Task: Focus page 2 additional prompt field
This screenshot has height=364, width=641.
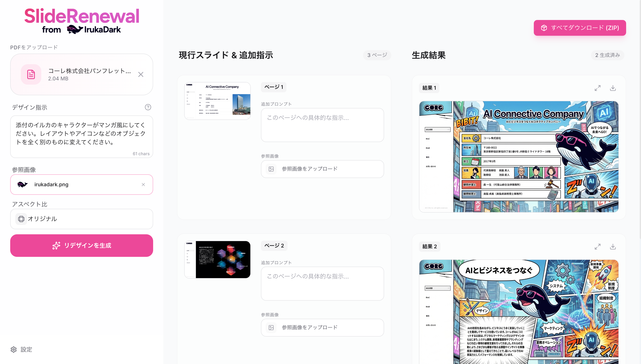Action: [x=322, y=283]
